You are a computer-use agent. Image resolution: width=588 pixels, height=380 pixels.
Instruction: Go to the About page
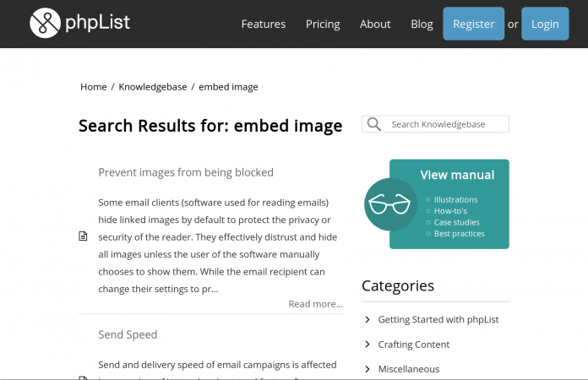pos(375,24)
